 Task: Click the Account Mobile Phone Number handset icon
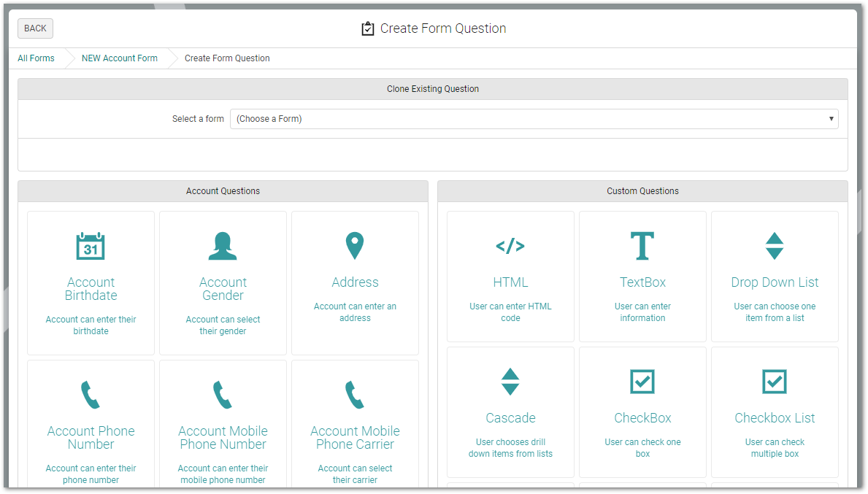pyautogui.click(x=223, y=395)
